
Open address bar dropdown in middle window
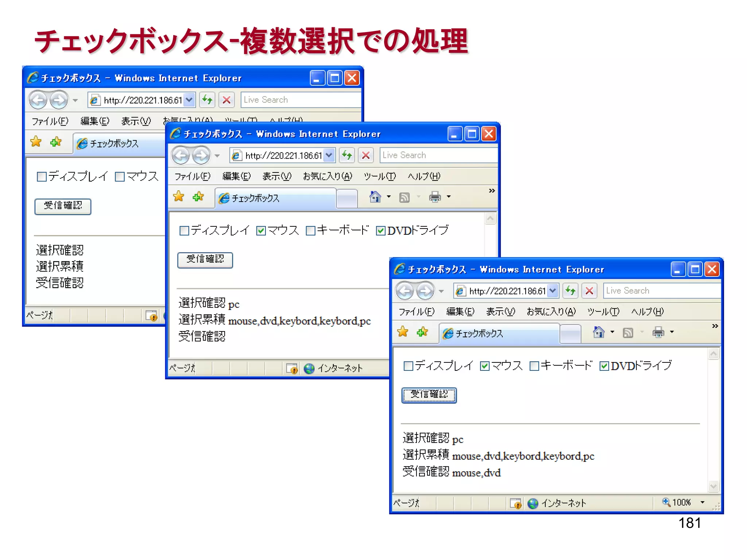329,155
